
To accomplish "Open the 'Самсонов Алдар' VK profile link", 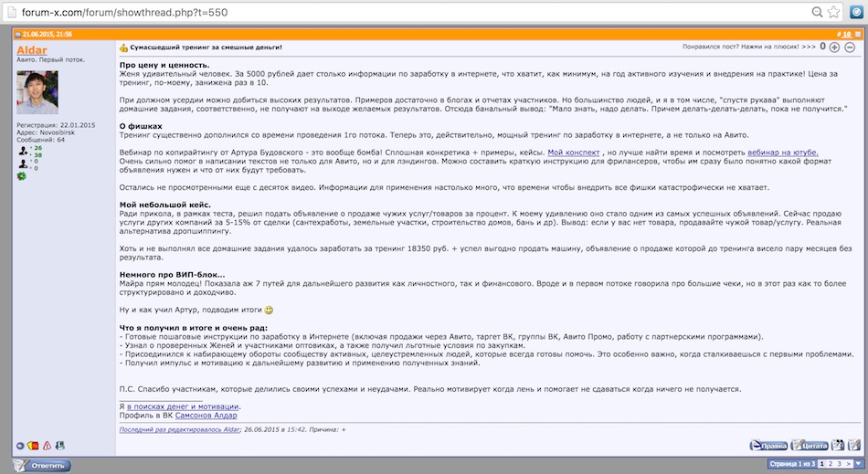I will [x=206, y=416].
